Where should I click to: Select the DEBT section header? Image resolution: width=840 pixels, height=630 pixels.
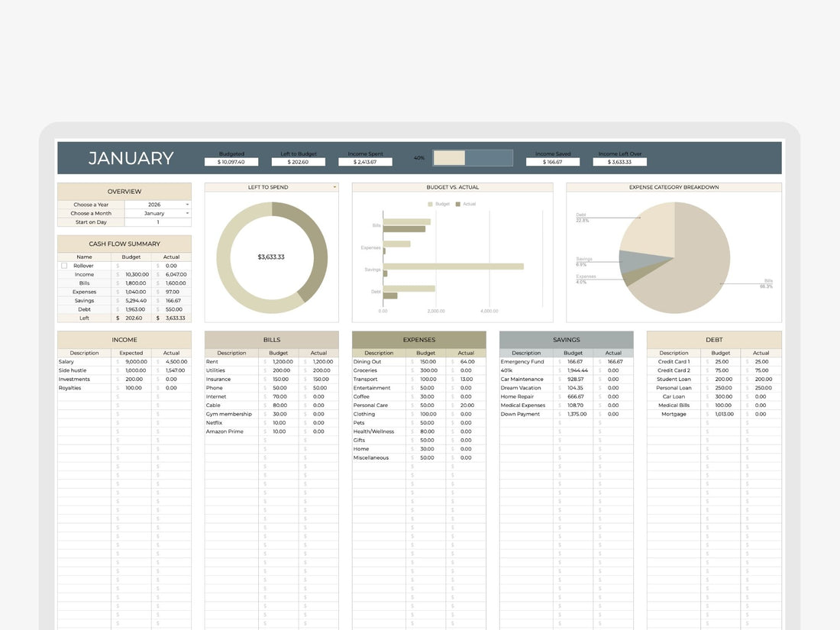[713, 339]
